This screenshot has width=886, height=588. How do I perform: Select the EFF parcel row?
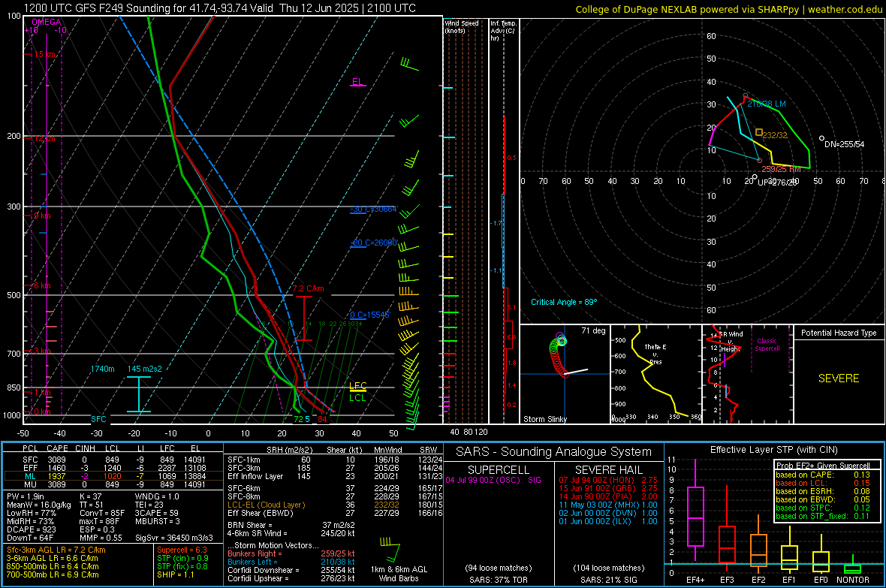point(113,468)
